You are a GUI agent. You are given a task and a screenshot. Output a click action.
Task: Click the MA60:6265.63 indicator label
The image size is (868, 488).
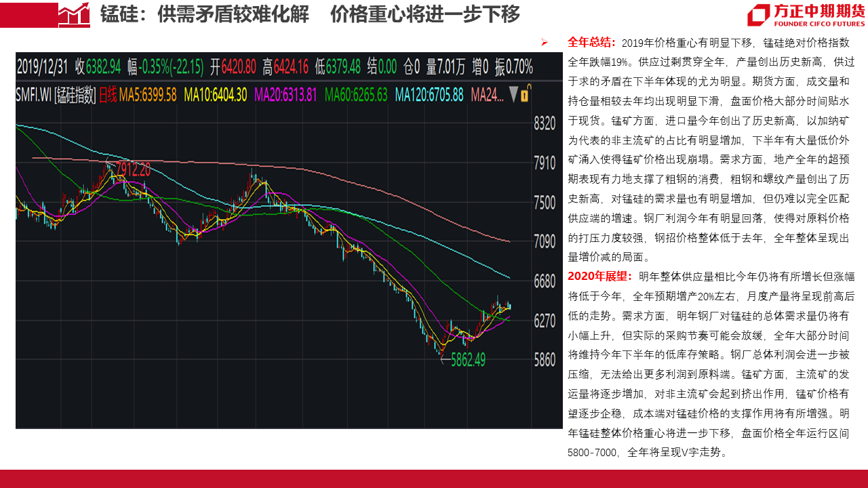(357, 94)
